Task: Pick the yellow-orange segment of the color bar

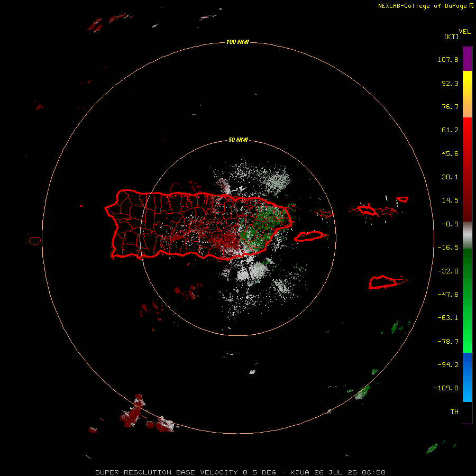Action: click(x=467, y=94)
